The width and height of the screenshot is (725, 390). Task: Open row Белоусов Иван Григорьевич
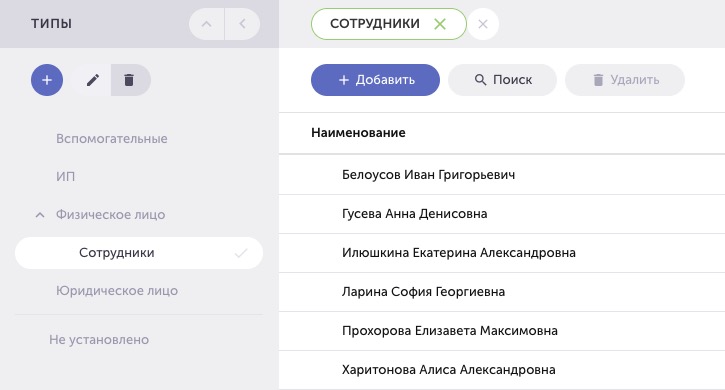point(502,175)
